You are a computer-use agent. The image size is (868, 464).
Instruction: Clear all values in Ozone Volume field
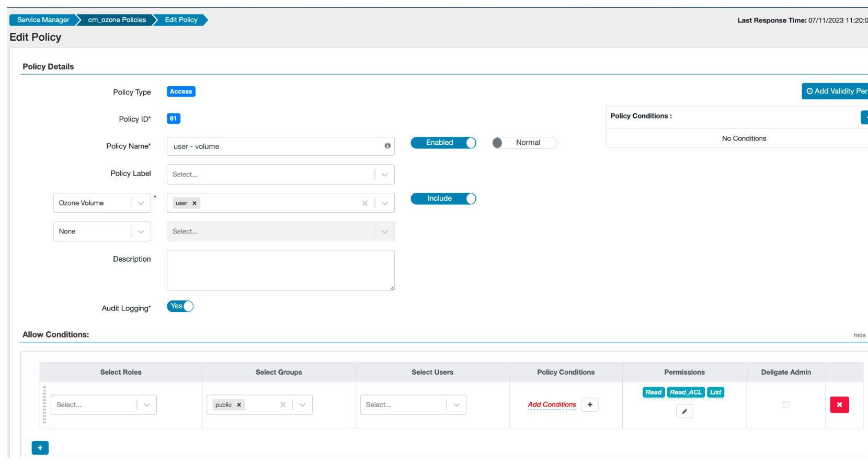(365, 203)
